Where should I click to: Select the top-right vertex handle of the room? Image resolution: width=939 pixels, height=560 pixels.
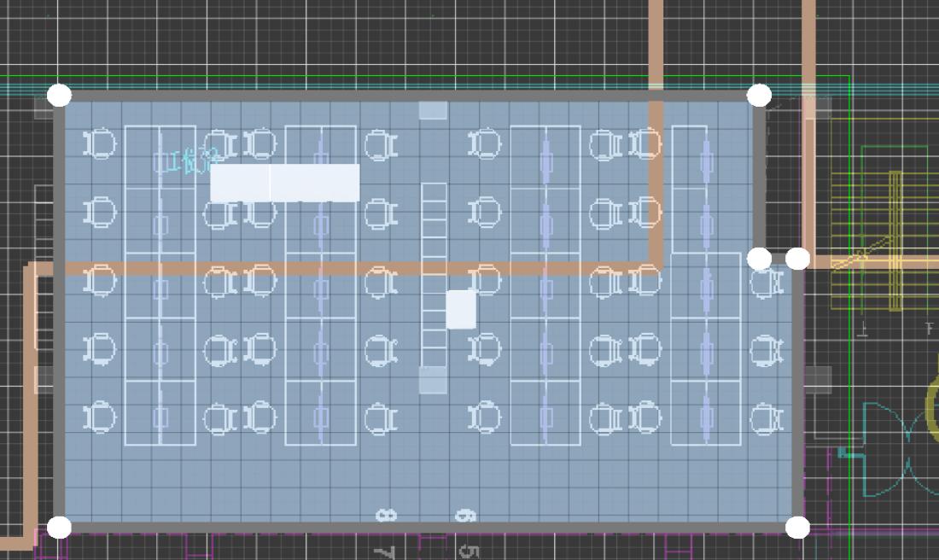coord(759,95)
